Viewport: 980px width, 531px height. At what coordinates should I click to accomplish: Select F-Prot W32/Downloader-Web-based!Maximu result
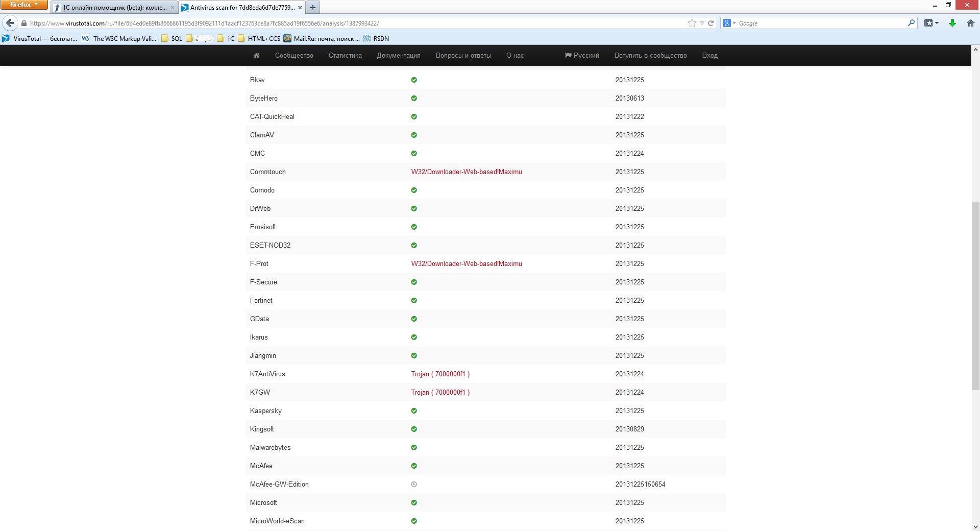[x=467, y=263]
